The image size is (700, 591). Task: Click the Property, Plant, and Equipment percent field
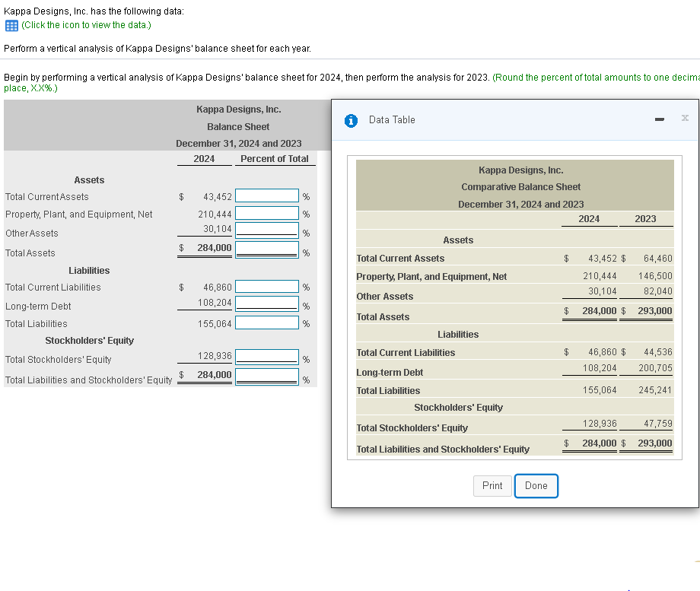point(267,213)
